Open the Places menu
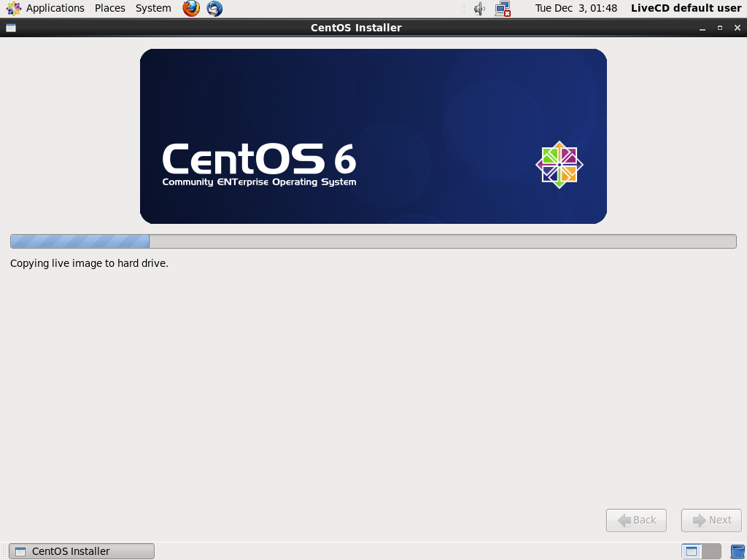 109,8
